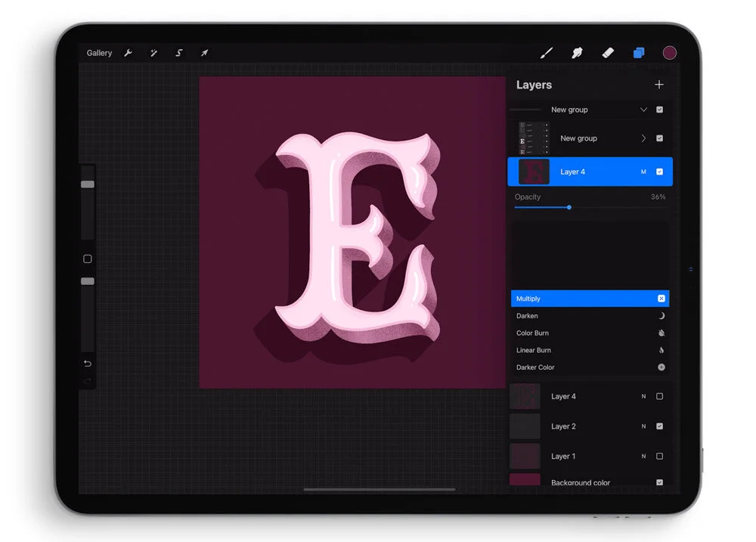Open the active color picker circle
The width and height of the screenshot is (756, 542).
[670, 53]
